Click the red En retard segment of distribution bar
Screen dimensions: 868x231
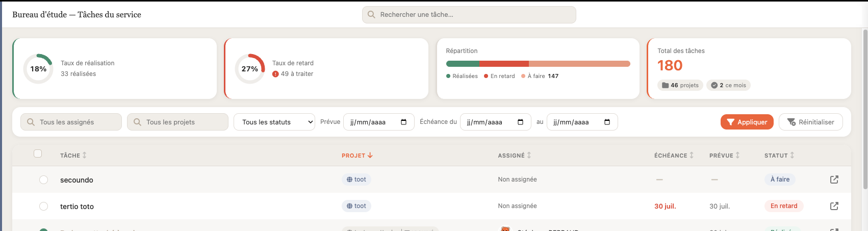pos(504,64)
